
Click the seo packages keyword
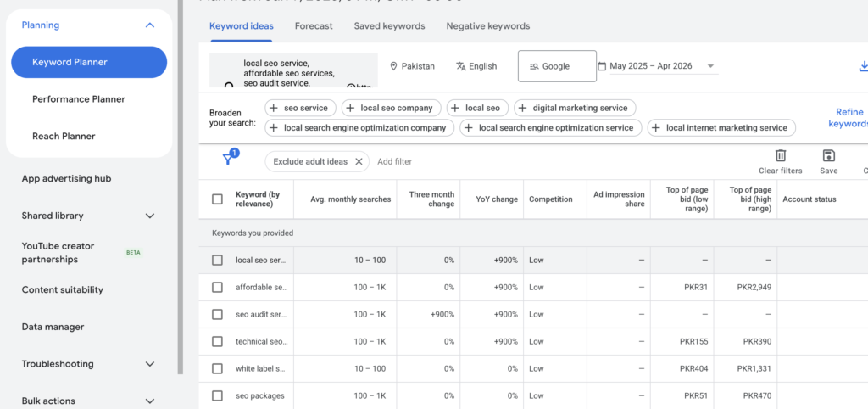[x=260, y=396]
